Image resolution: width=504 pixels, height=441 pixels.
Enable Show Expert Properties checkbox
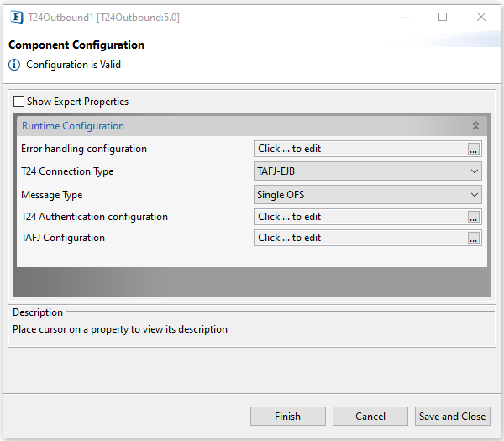point(19,102)
